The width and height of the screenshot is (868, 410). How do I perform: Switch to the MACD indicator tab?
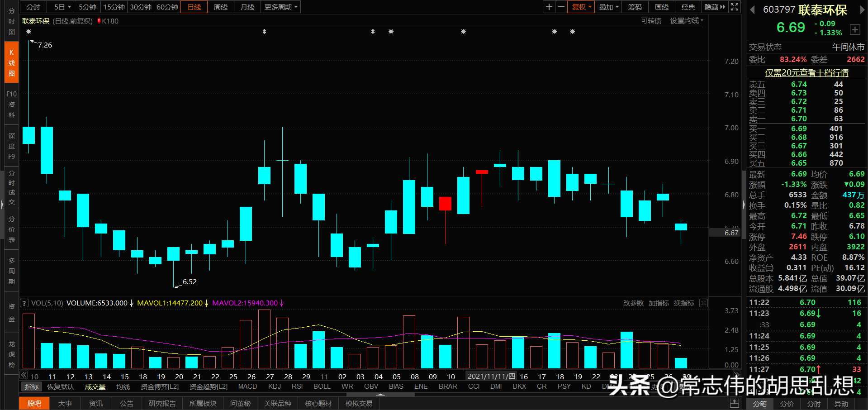[x=247, y=386]
